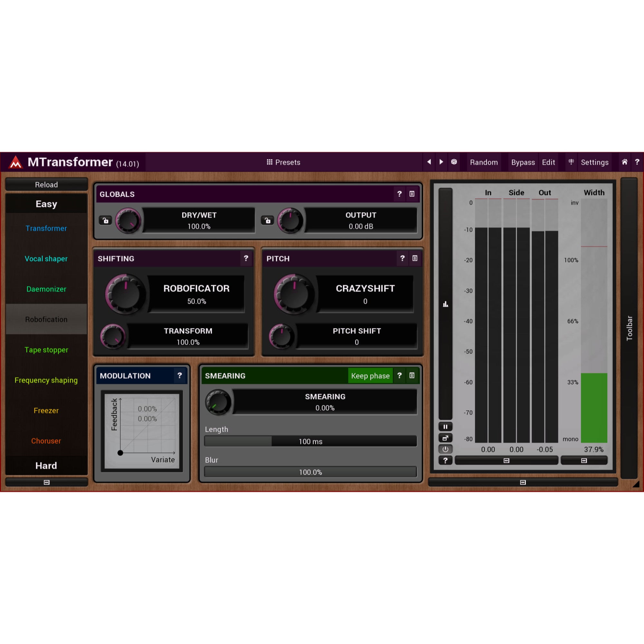644x644 pixels.
Task: Collapse the bottom meter panel expander
Action: [523, 482]
